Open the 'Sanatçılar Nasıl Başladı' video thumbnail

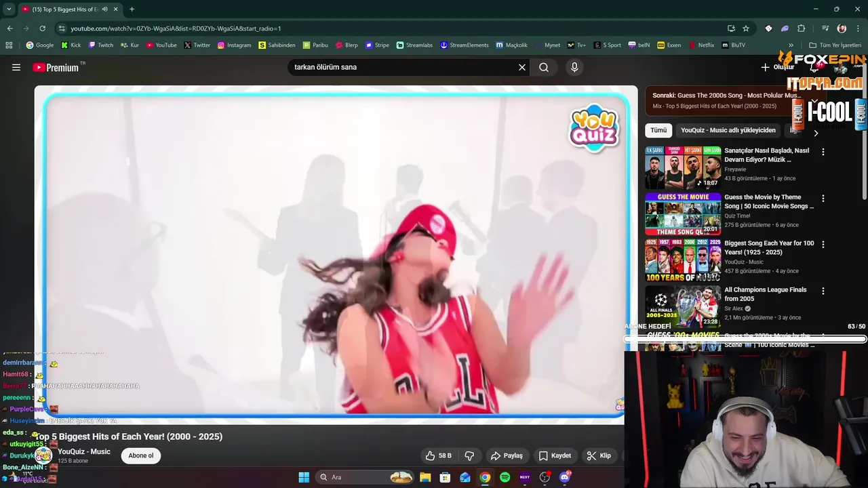tap(683, 167)
